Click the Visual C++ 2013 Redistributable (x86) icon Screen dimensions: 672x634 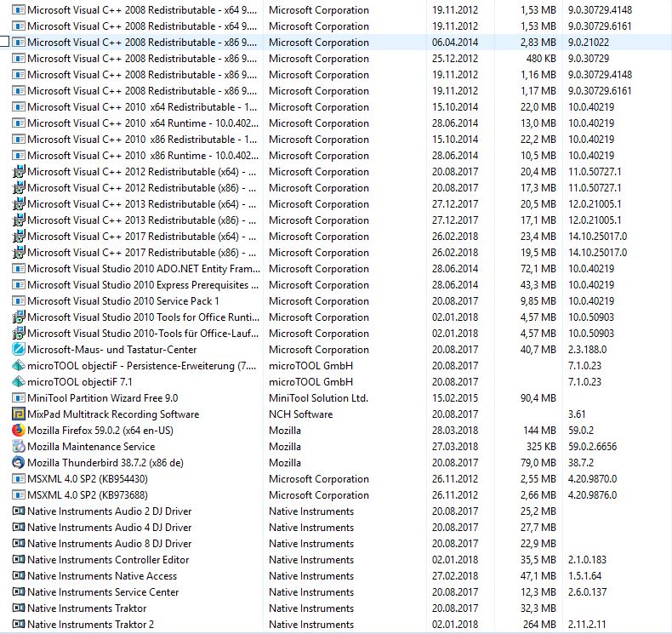[x=19, y=220]
